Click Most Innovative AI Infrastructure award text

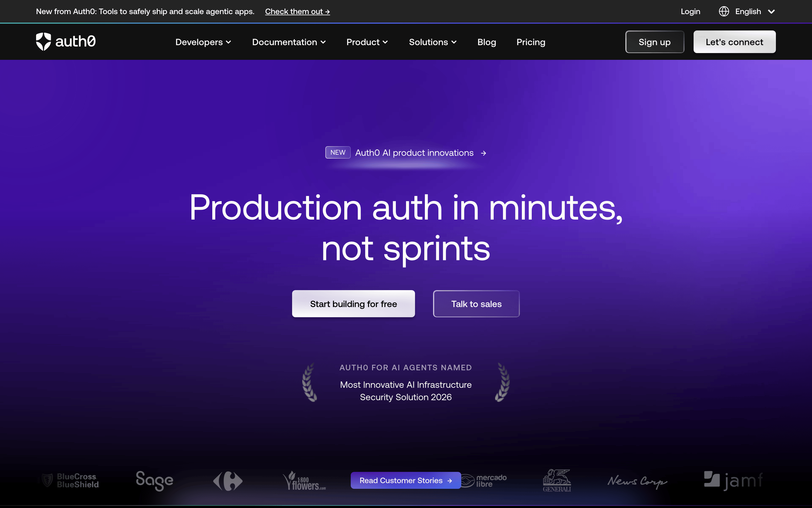(406, 391)
